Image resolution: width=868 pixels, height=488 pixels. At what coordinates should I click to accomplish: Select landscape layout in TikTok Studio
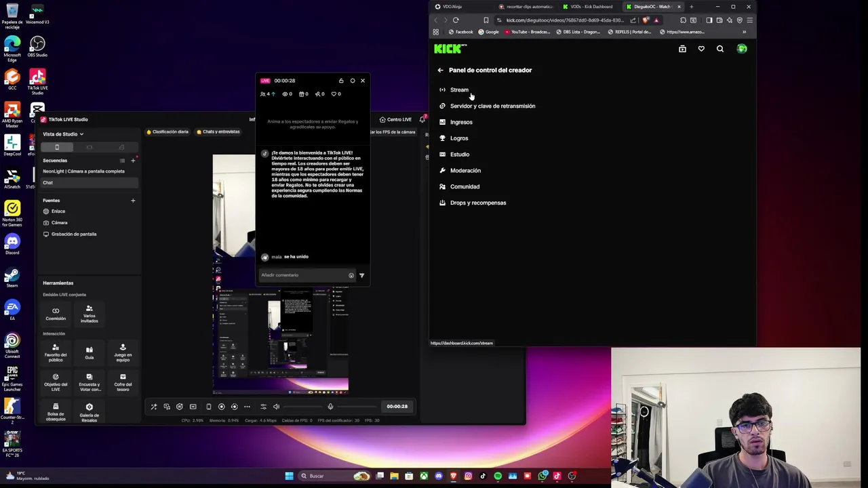coord(89,147)
